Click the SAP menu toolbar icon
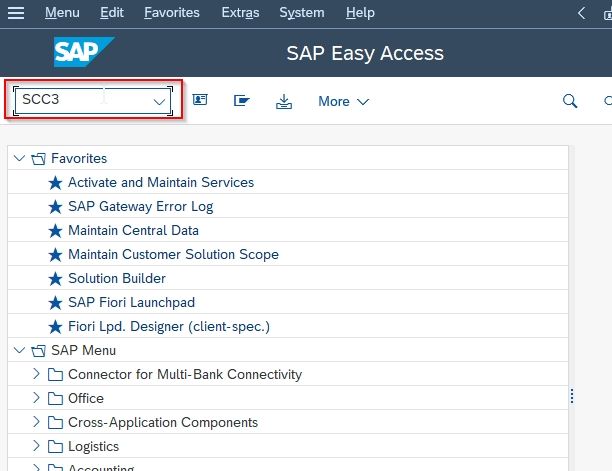The height and width of the screenshot is (471, 612). [x=242, y=101]
